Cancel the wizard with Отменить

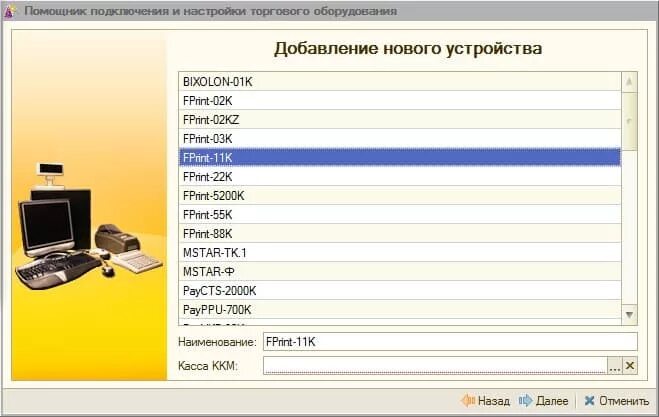pyautogui.click(x=617, y=401)
